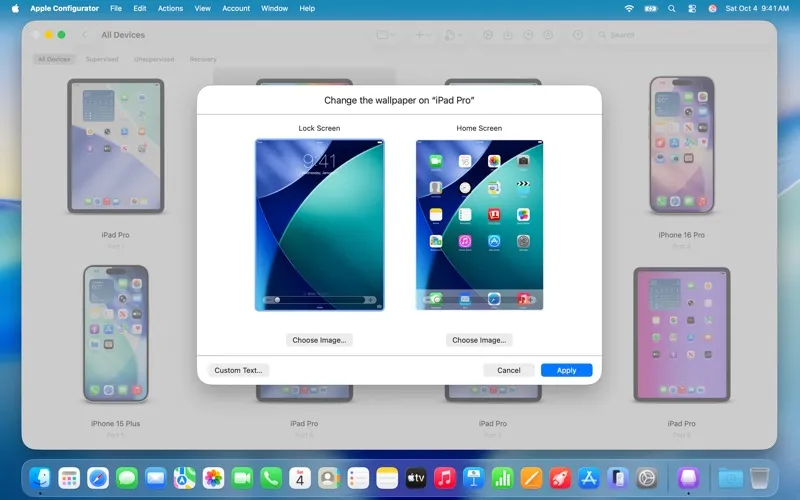Viewport: 800px width, 500px height.
Task: Click the Search field in Configurator toolbar
Action: [684, 35]
